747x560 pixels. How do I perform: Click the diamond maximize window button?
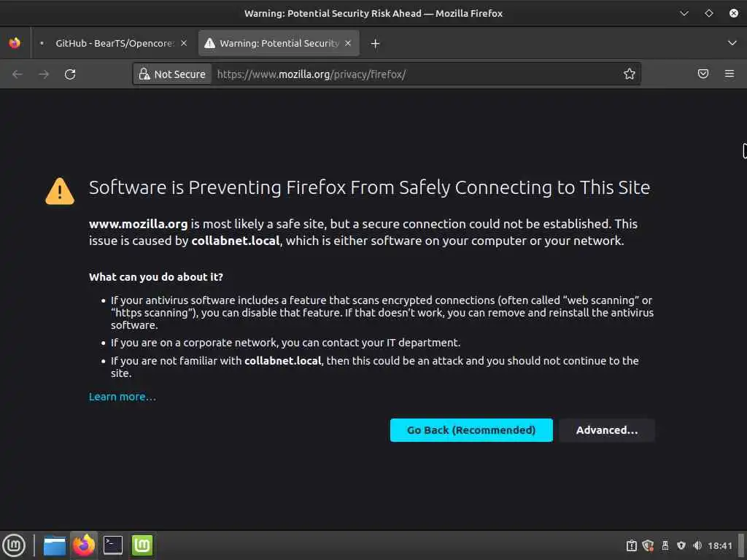709,13
